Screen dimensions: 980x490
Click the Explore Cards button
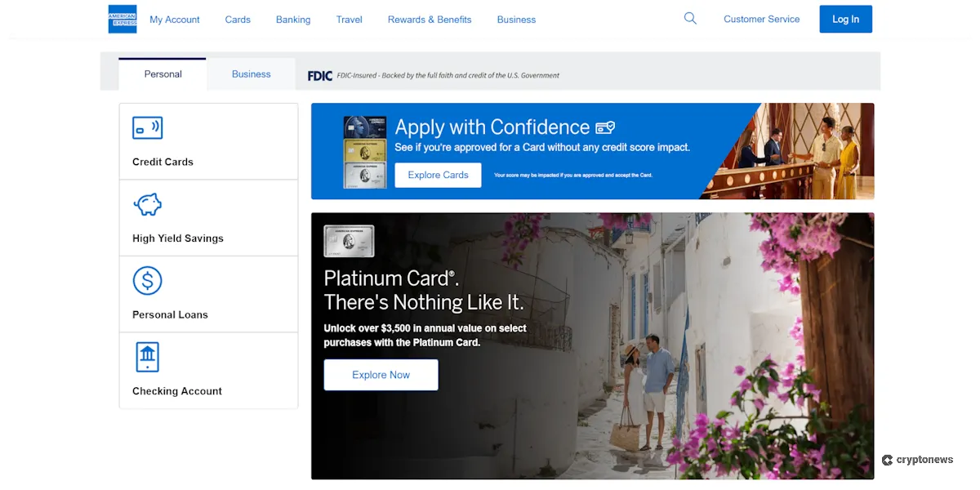438,175
